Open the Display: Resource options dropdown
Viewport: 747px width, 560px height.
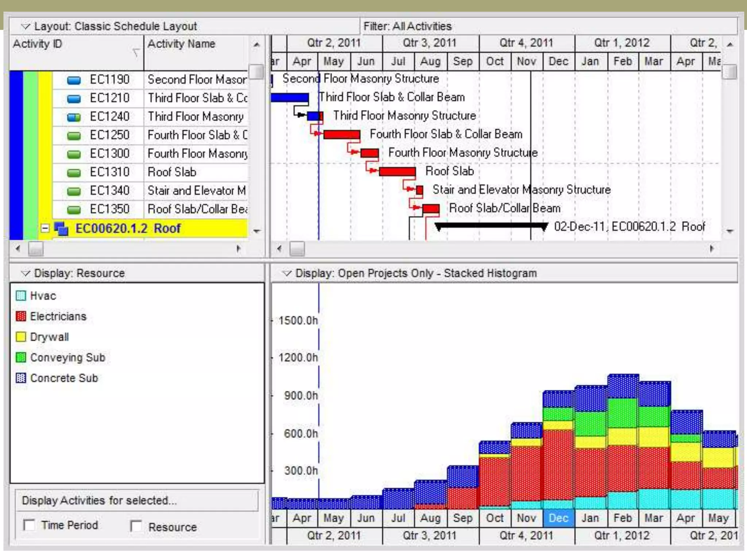[25, 273]
